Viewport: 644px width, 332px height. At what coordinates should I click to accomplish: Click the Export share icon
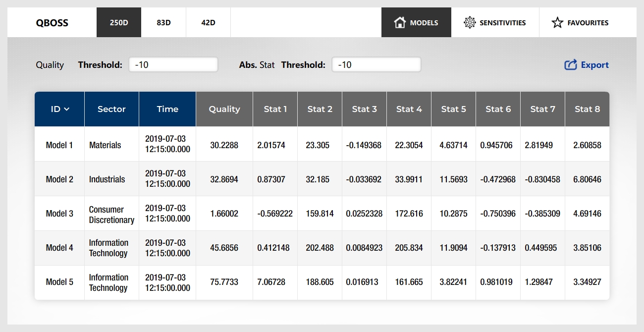[x=571, y=65]
